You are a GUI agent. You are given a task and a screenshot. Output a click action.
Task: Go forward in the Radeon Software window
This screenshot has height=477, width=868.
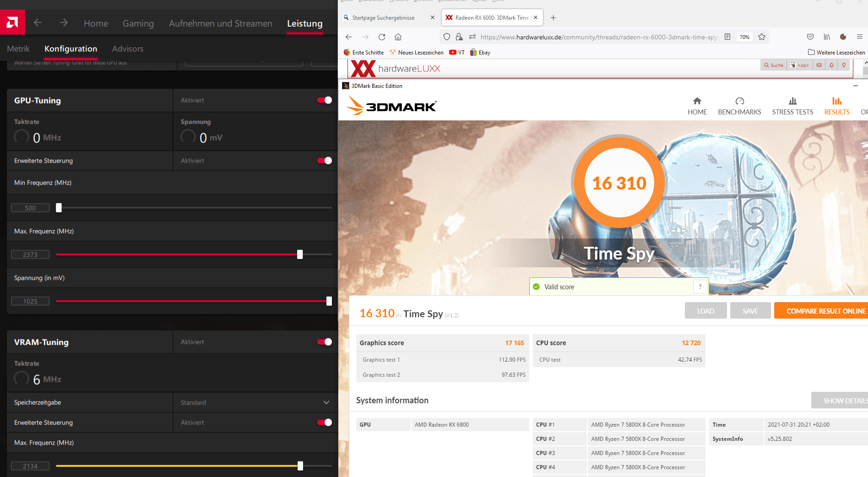click(x=64, y=22)
